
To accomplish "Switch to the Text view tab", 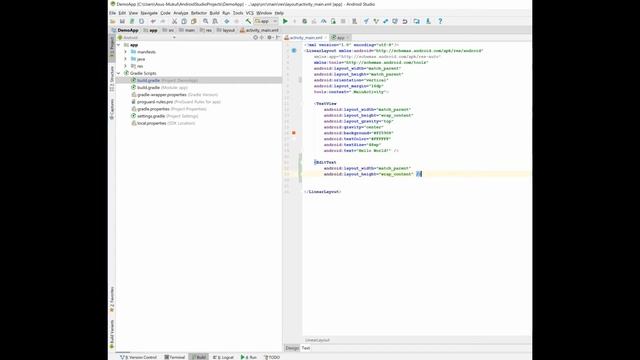I will coord(306,348).
